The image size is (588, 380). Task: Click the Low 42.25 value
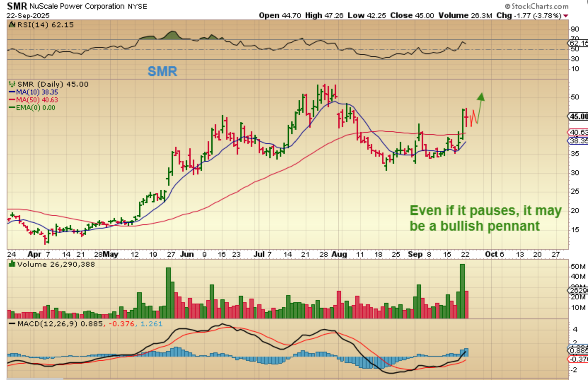tap(367, 16)
